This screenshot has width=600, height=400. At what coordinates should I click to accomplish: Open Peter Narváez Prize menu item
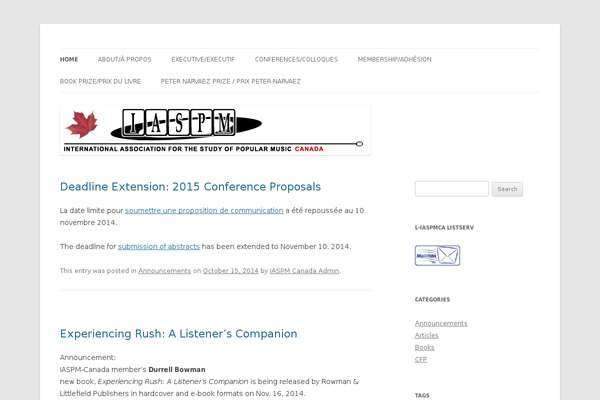(x=231, y=81)
